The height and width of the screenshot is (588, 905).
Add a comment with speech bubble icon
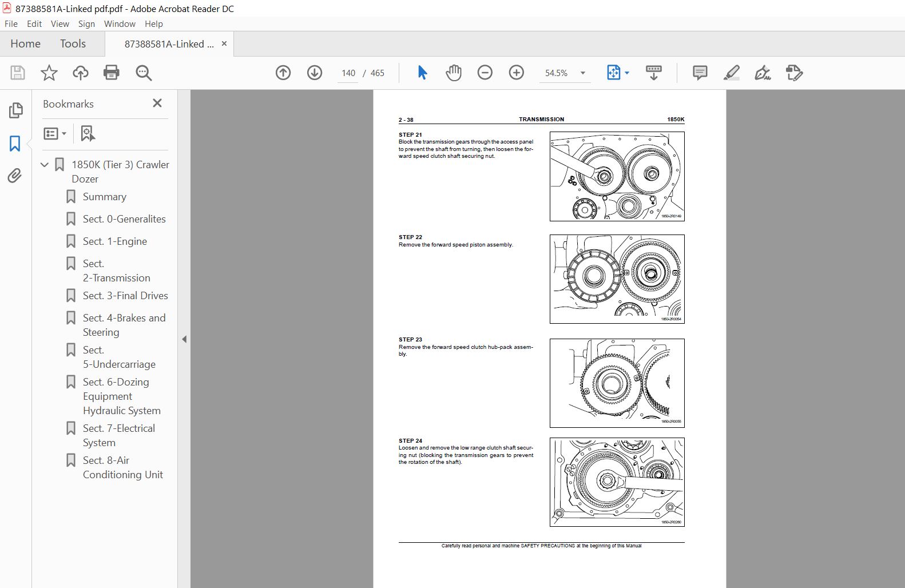point(700,73)
